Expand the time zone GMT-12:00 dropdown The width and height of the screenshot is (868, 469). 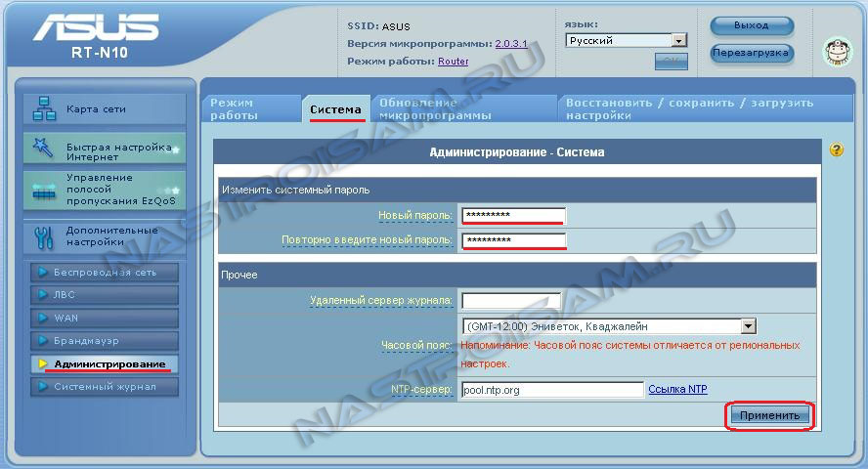(748, 327)
